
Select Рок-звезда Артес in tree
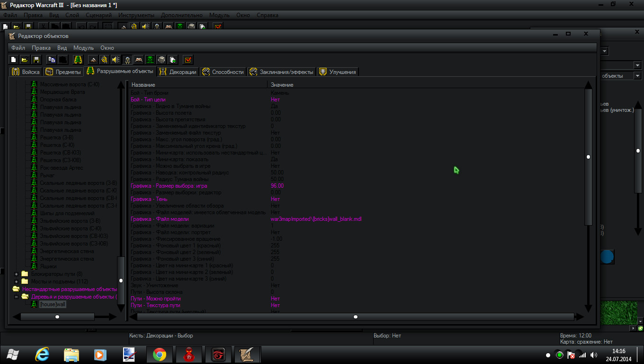click(61, 168)
